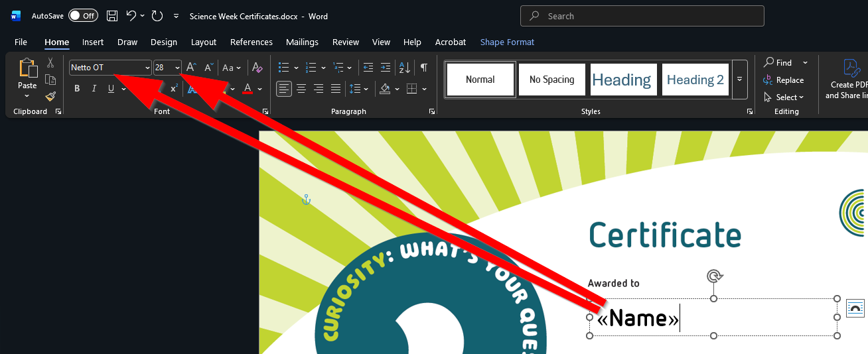Click the Increase Font Size icon
This screenshot has height=354, width=868.
point(190,68)
